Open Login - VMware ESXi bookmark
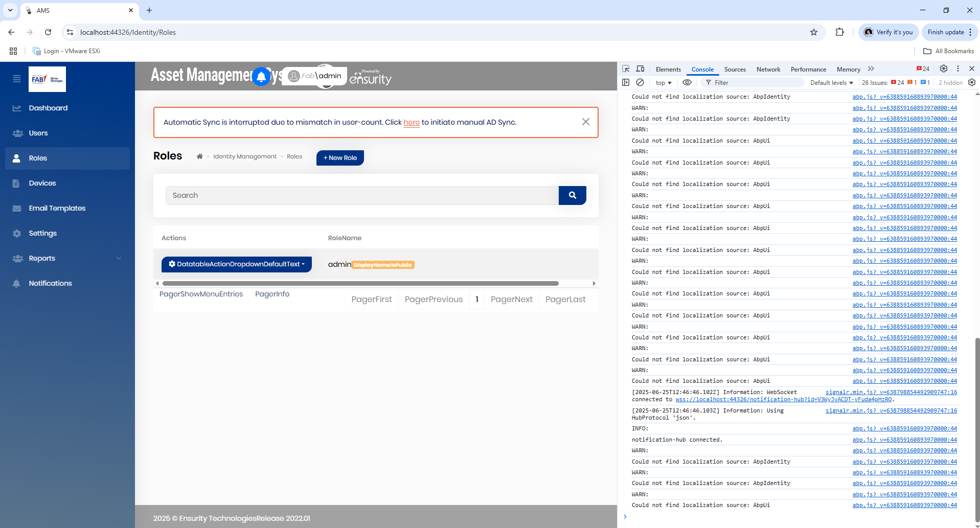 tap(66, 51)
